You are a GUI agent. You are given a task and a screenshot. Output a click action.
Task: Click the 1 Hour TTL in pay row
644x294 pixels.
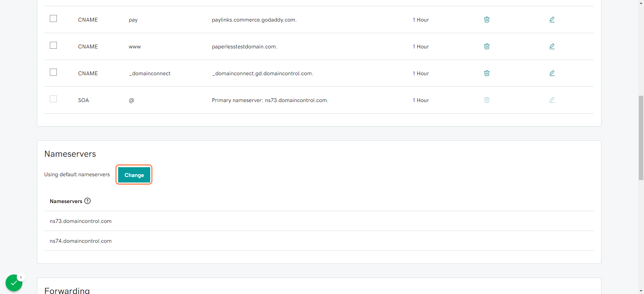coord(421,20)
